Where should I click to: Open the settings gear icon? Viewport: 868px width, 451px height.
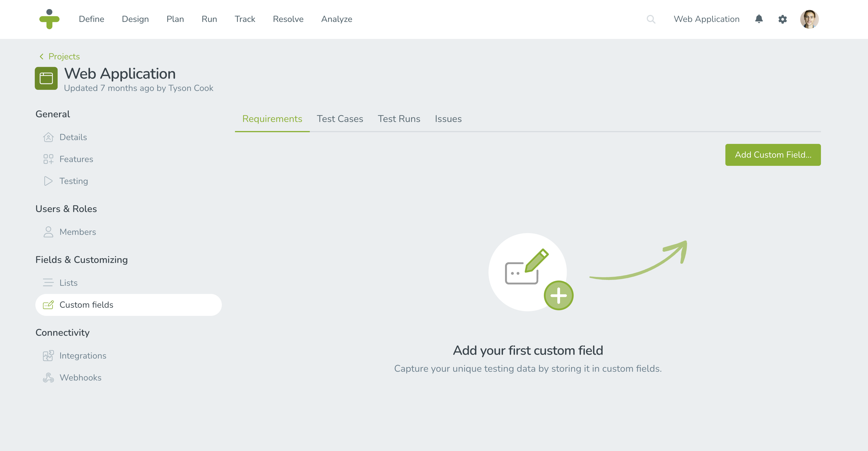point(782,19)
